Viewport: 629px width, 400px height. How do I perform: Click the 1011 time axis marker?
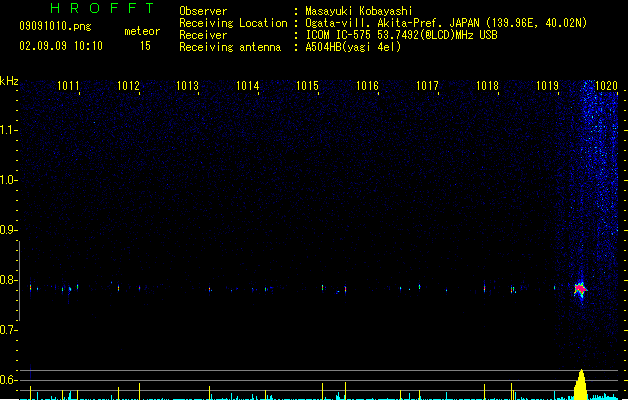click(68, 86)
